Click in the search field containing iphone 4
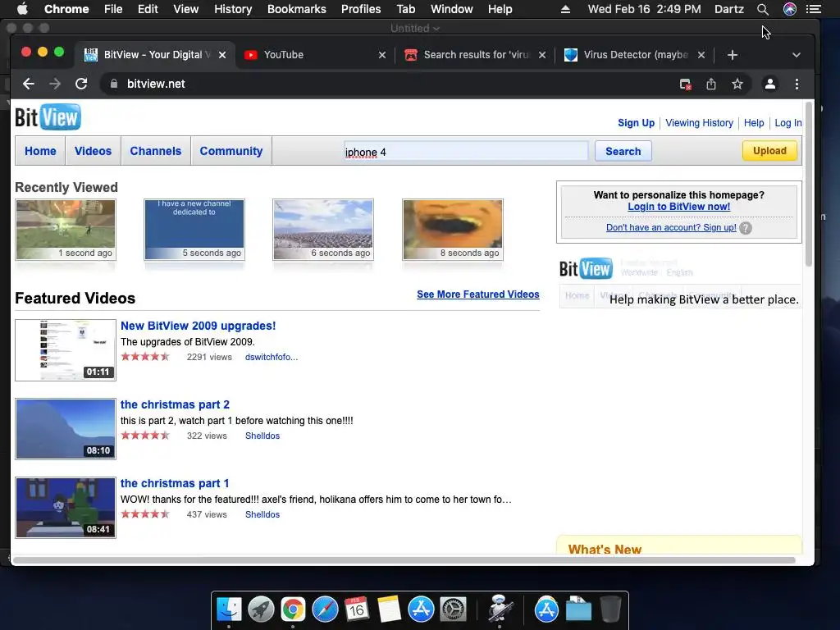The image size is (840, 630). (x=465, y=152)
